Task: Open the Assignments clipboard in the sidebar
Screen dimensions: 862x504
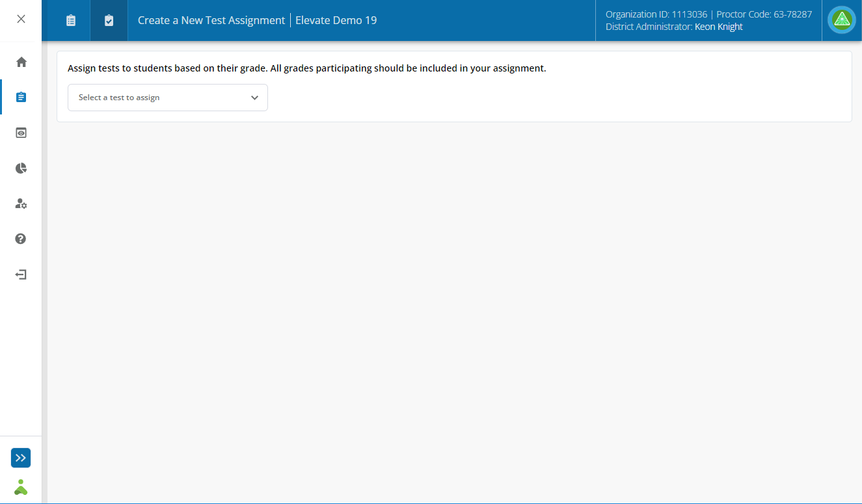Action: pos(21,97)
